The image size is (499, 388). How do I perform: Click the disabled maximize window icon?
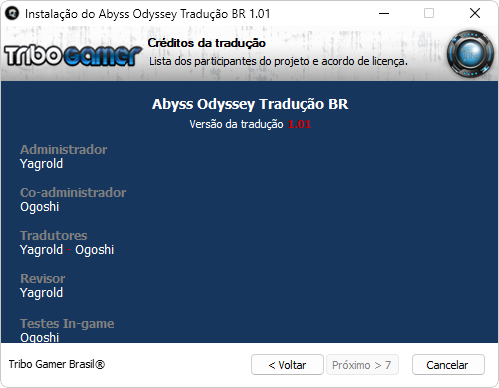tap(429, 14)
